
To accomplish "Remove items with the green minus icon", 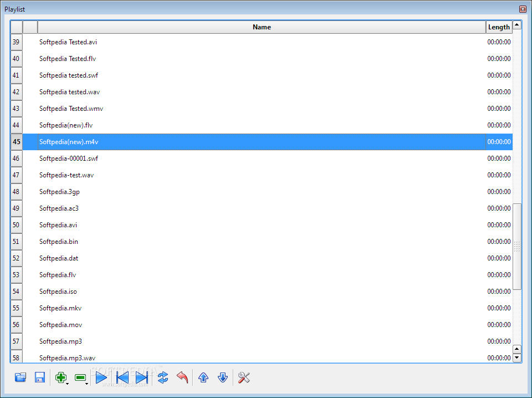I will pyautogui.click(x=80, y=377).
